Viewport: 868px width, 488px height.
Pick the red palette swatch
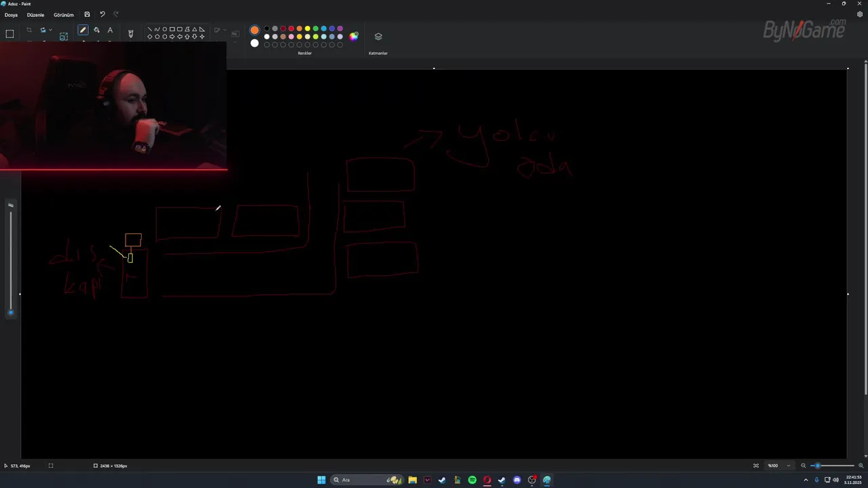pyautogui.click(x=291, y=28)
